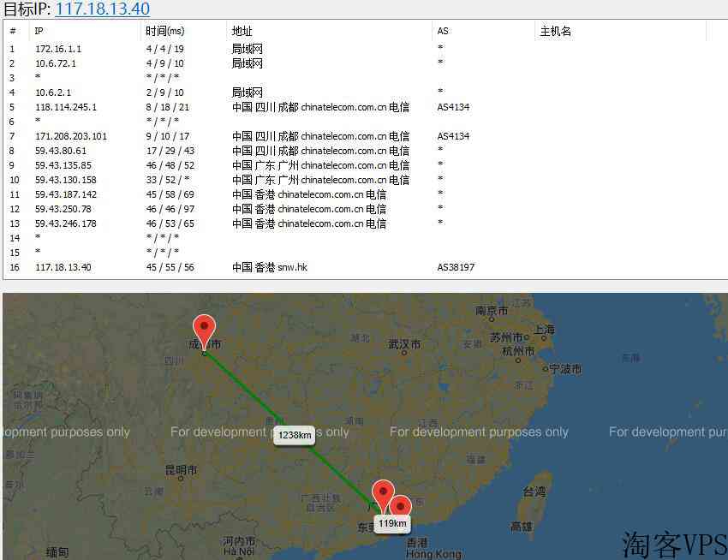This screenshot has width=728, height=560.
Task: Click the 1238km distance label on the map
Action: [295, 435]
